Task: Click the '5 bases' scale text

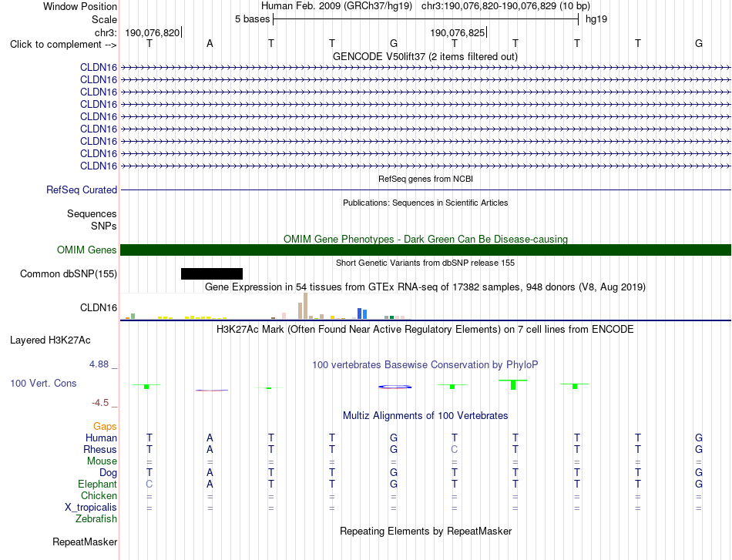Action: 252,19
